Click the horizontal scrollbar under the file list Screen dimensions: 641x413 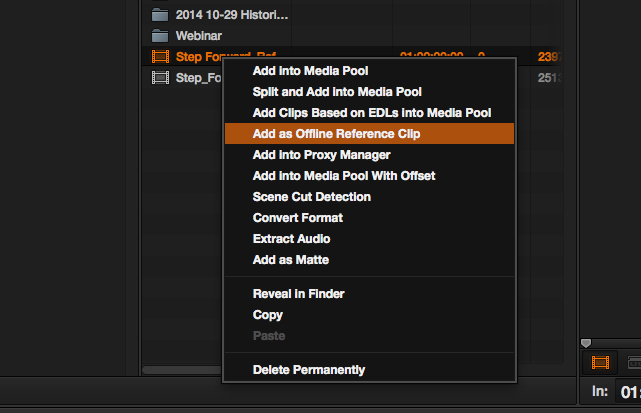180,370
